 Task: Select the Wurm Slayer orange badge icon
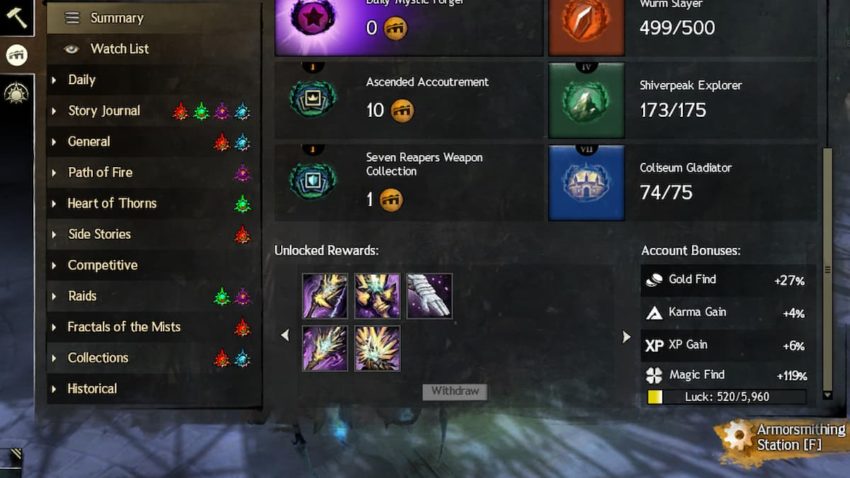[586, 25]
